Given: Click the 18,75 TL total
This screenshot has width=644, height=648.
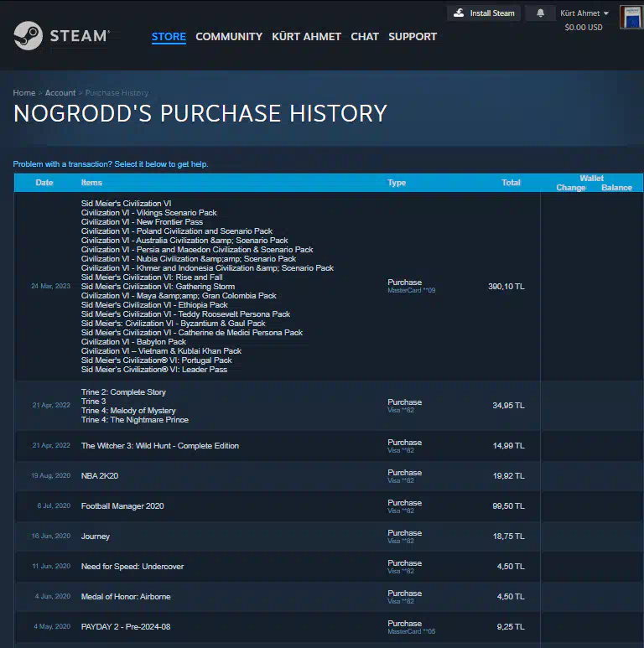Looking at the screenshot, I should pos(508,536).
